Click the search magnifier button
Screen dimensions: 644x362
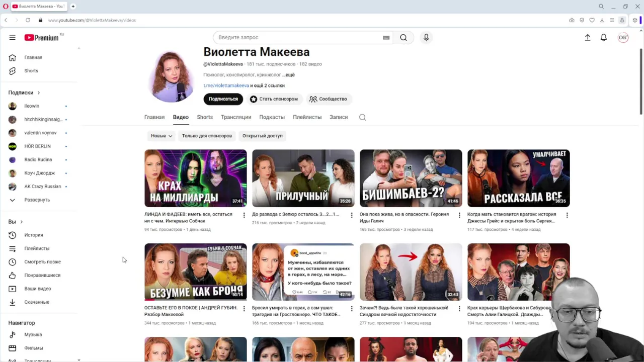pos(404,37)
